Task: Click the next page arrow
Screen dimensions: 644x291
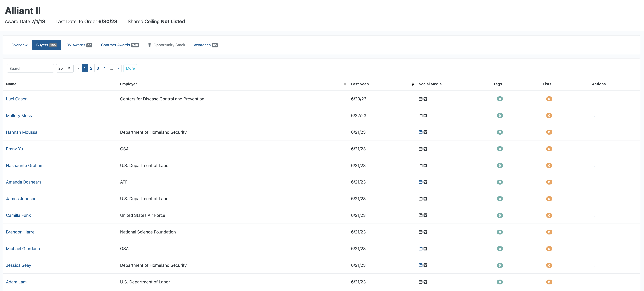Action: (x=118, y=68)
